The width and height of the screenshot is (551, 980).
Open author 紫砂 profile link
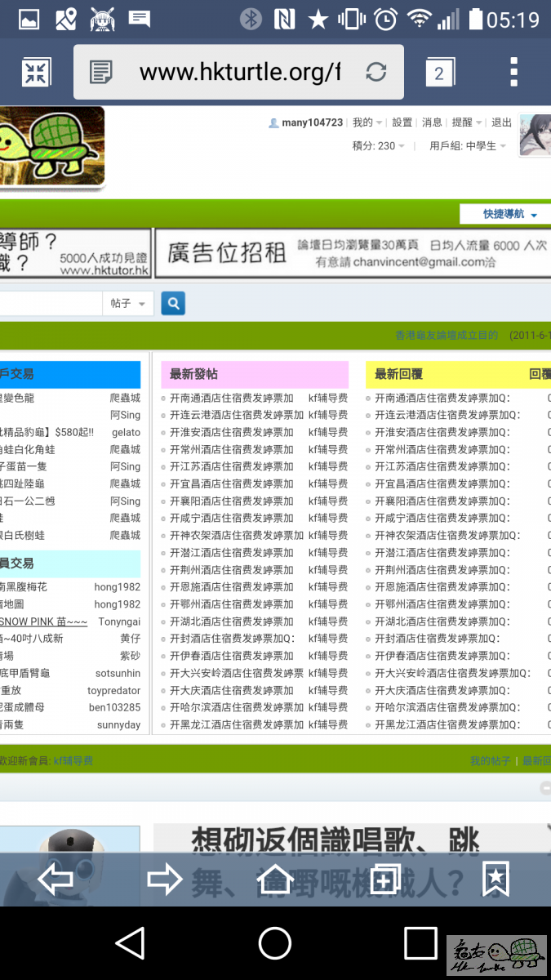pyautogui.click(x=130, y=656)
